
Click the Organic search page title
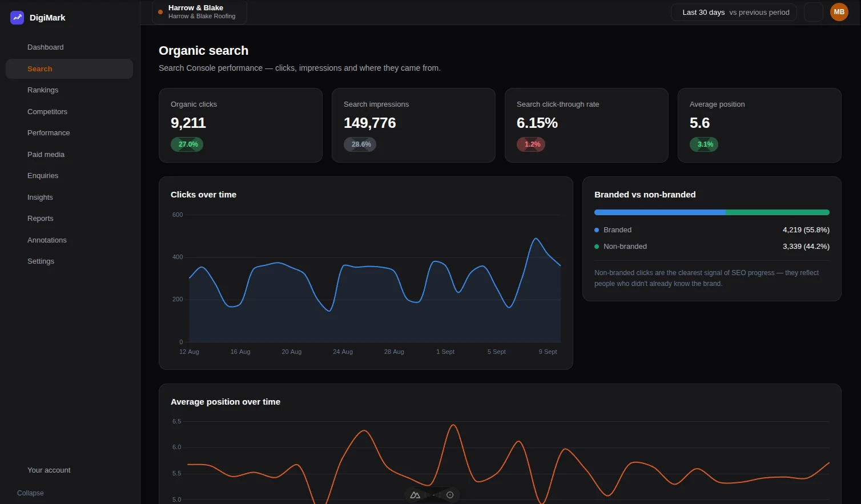tap(204, 51)
